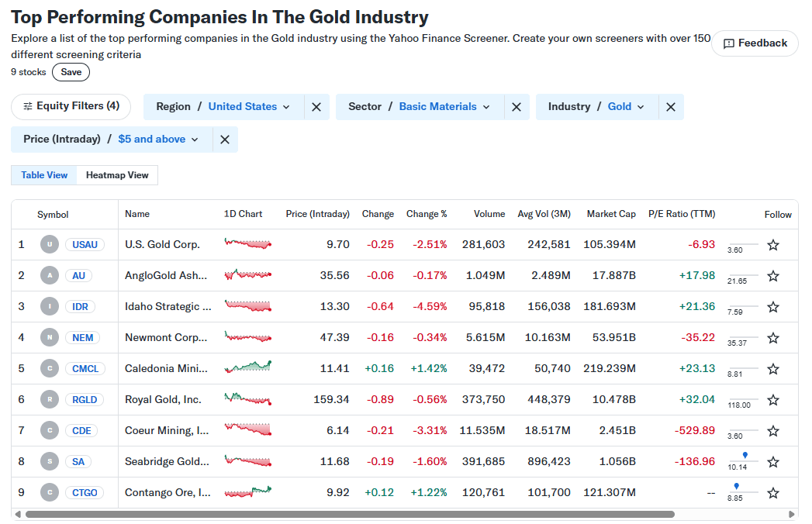
Task: Click the table's horizontal scrollbar thumb
Action: click(350, 515)
